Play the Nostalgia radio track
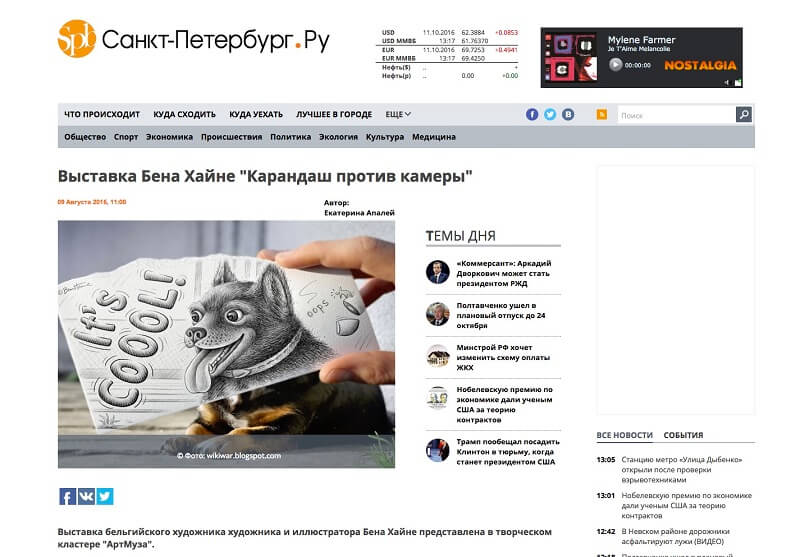 [x=615, y=65]
